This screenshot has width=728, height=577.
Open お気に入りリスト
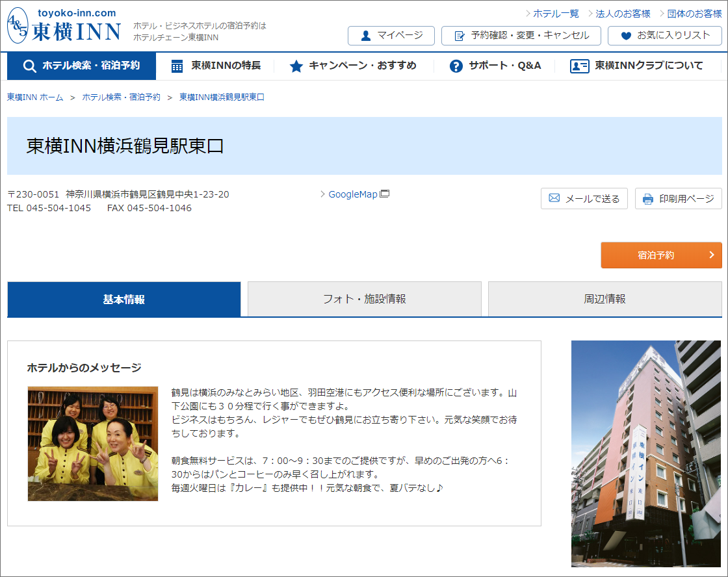click(x=664, y=36)
